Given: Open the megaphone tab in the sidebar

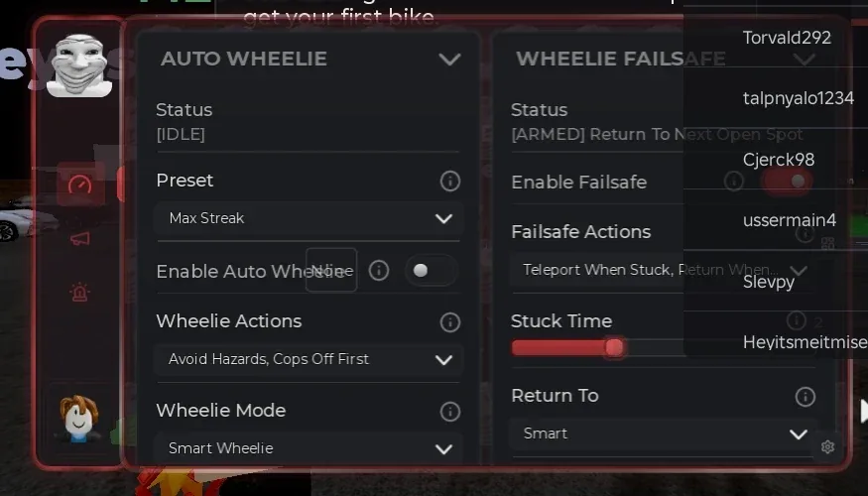Looking at the screenshot, I should [x=80, y=239].
